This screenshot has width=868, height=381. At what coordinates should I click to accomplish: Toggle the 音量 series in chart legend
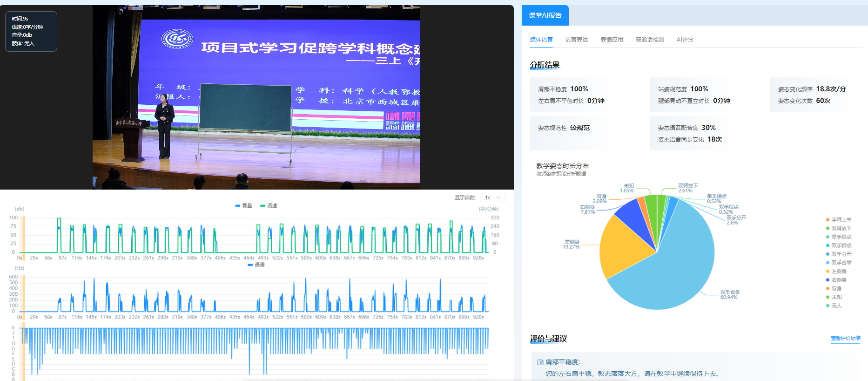click(x=243, y=205)
